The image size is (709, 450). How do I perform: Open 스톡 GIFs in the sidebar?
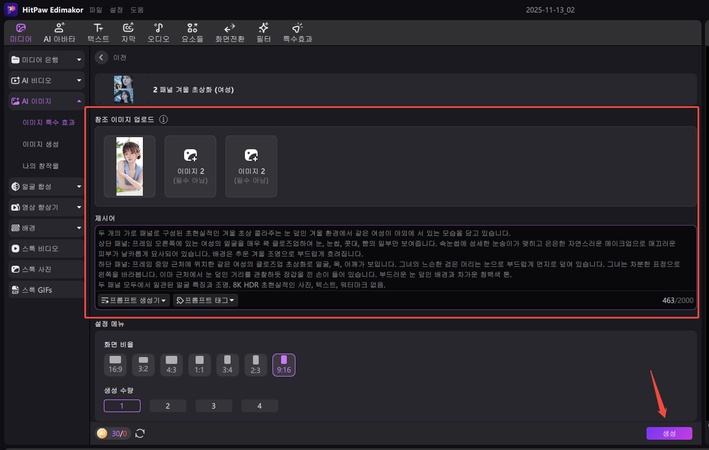(x=47, y=290)
